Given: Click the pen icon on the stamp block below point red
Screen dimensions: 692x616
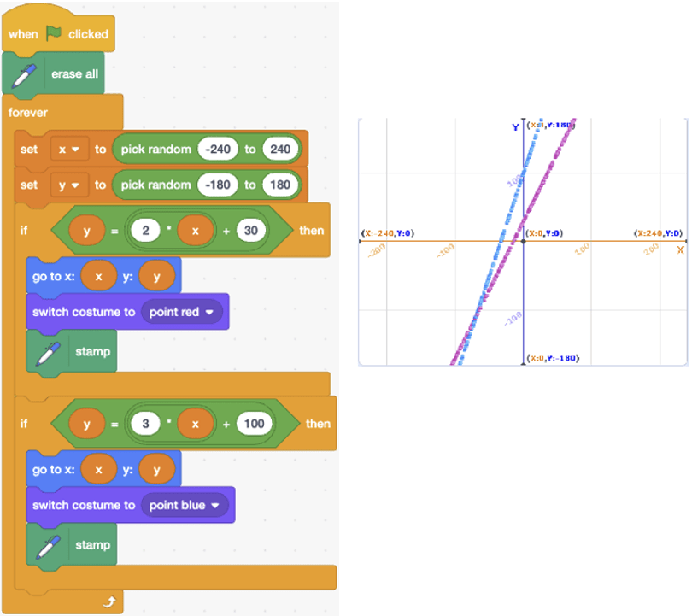Looking at the screenshot, I should click(x=45, y=352).
